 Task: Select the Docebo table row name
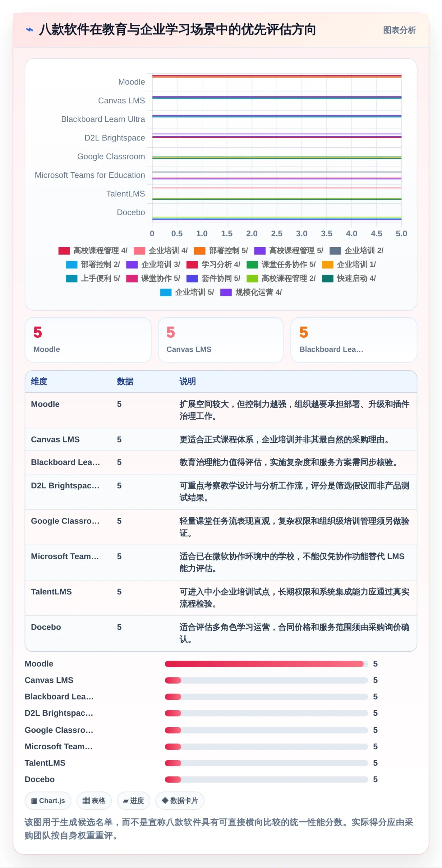pos(46,627)
